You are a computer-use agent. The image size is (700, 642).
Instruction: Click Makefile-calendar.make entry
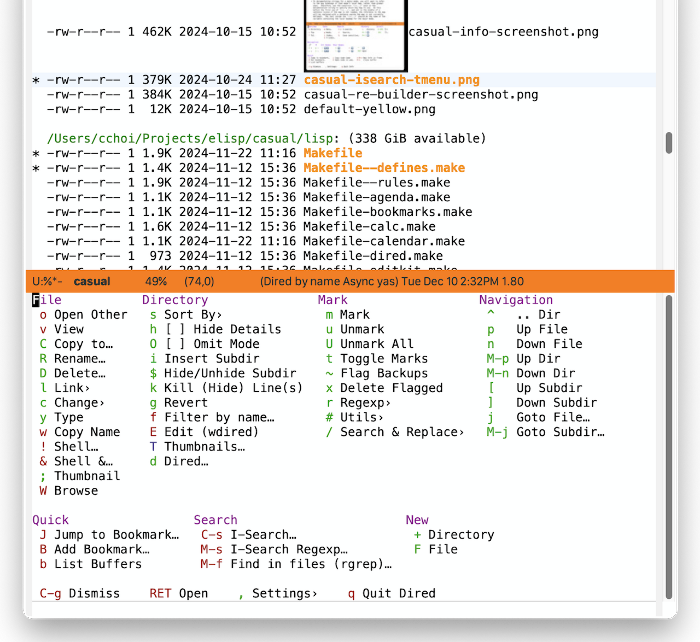pyautogui.click(x=384, y=242)
